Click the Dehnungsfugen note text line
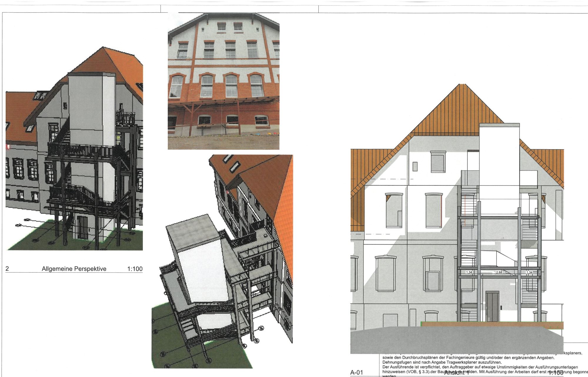 point(442,362)
